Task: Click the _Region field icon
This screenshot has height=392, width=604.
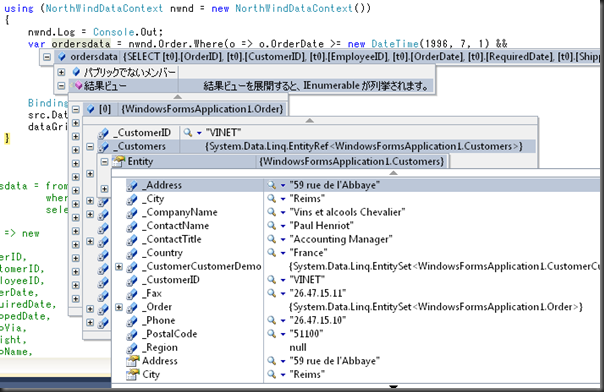Action: pyautogui.click(x=132, y=348)
